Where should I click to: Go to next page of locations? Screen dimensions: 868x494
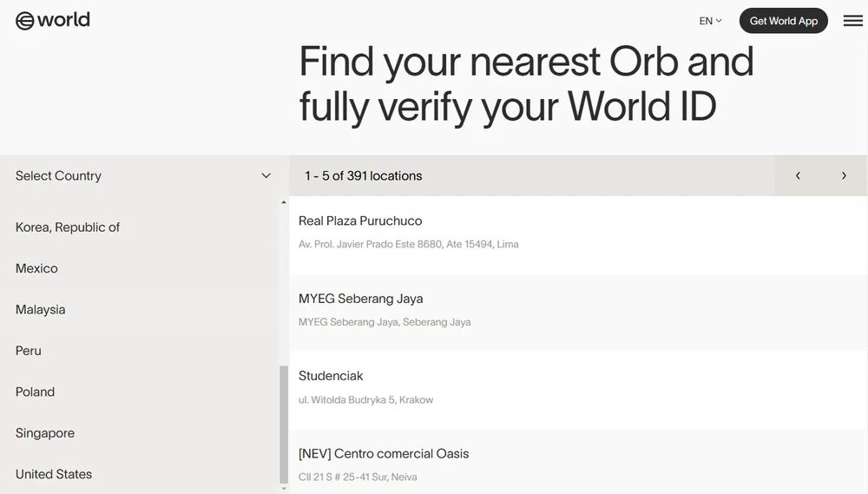tap(843, 175)
